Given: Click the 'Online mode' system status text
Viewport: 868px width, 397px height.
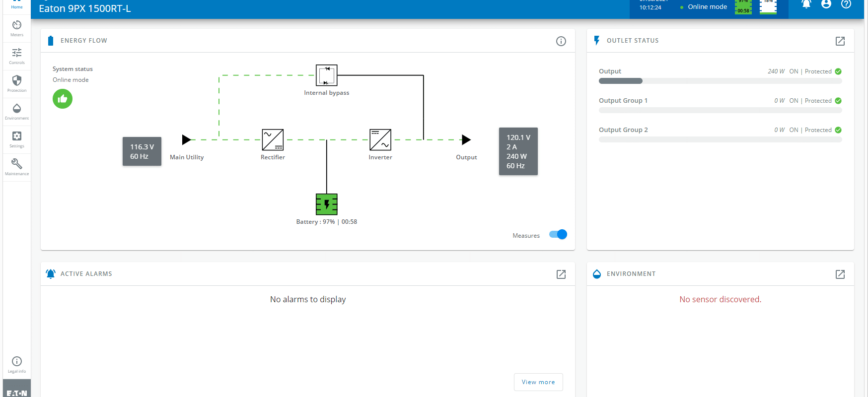Looking at the screenshot, I should pyautogui.click(x=71, y=80).
